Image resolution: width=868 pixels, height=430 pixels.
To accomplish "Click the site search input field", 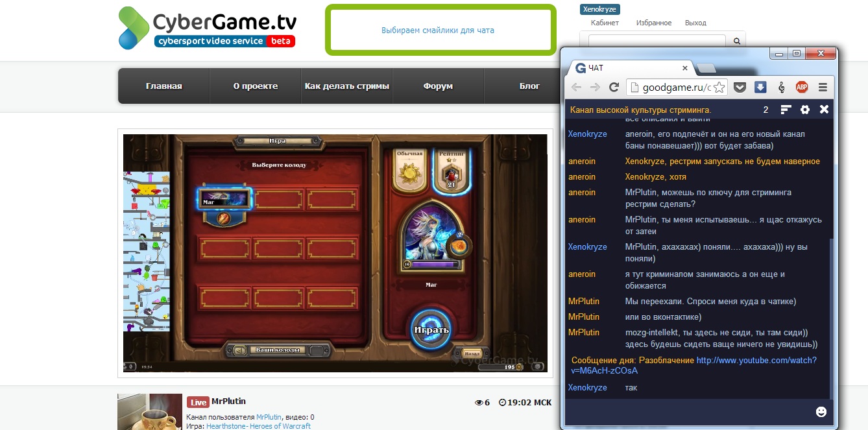I will pyautogui.click(x=657, y=41).
